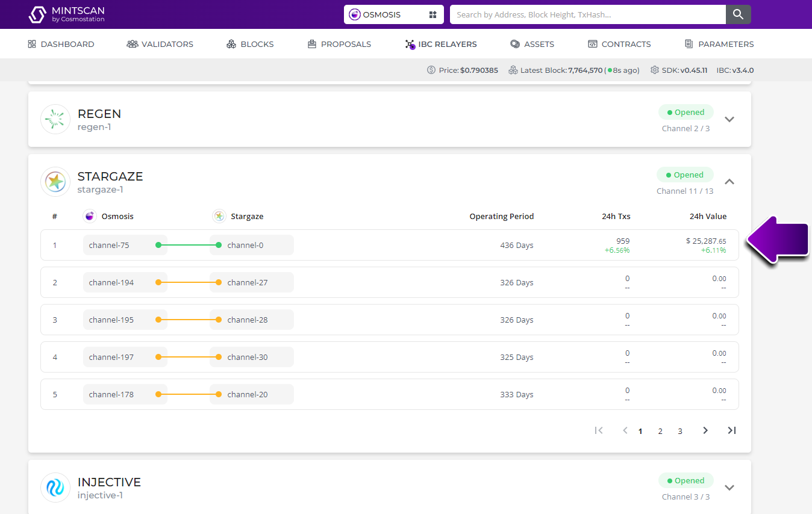The image size is (812, 514).
Task: Open the Dashboard menu
Action: (61, 44)
